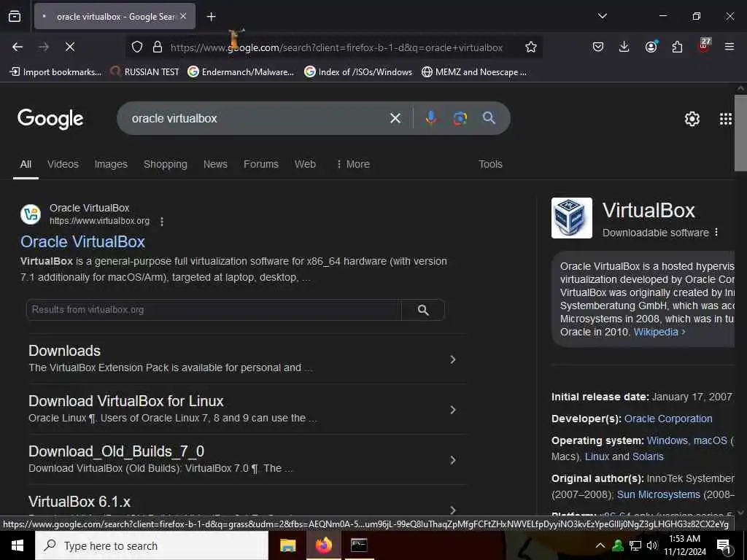The width and height of the screenshot is (747, 560).
Task: Switch to Images results tab
Action: tap(111, 164)
